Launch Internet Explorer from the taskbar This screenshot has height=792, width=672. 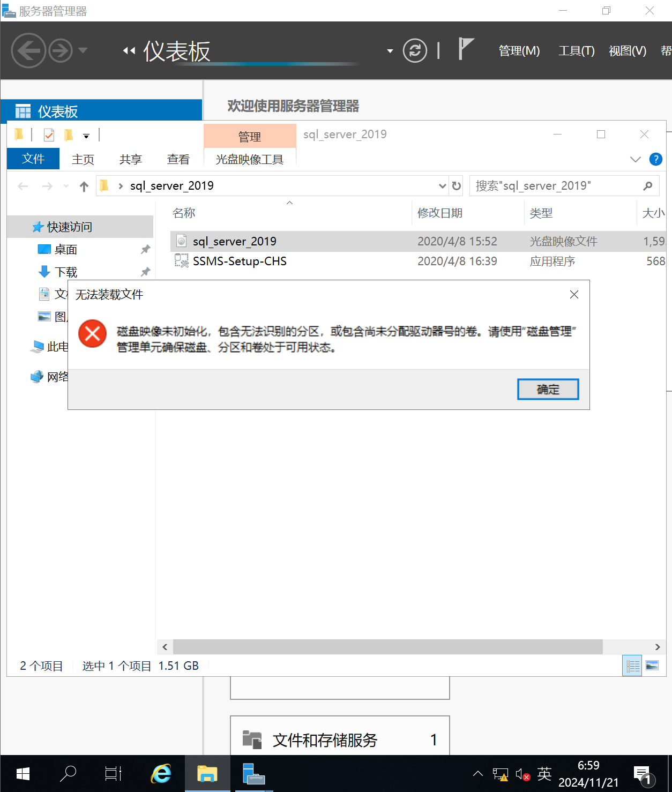[161, 774]
